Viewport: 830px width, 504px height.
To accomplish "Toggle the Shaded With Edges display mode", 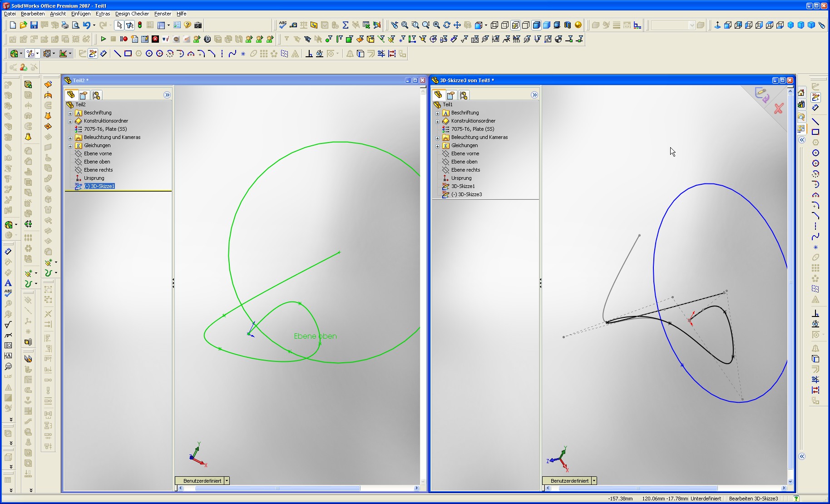I will tap(536, 25).
